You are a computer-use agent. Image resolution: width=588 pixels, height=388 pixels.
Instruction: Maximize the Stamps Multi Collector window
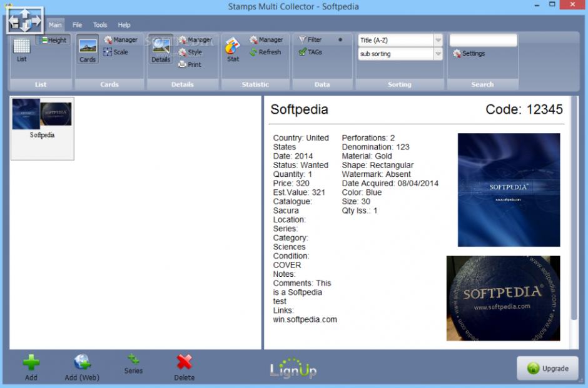(552, 4)
